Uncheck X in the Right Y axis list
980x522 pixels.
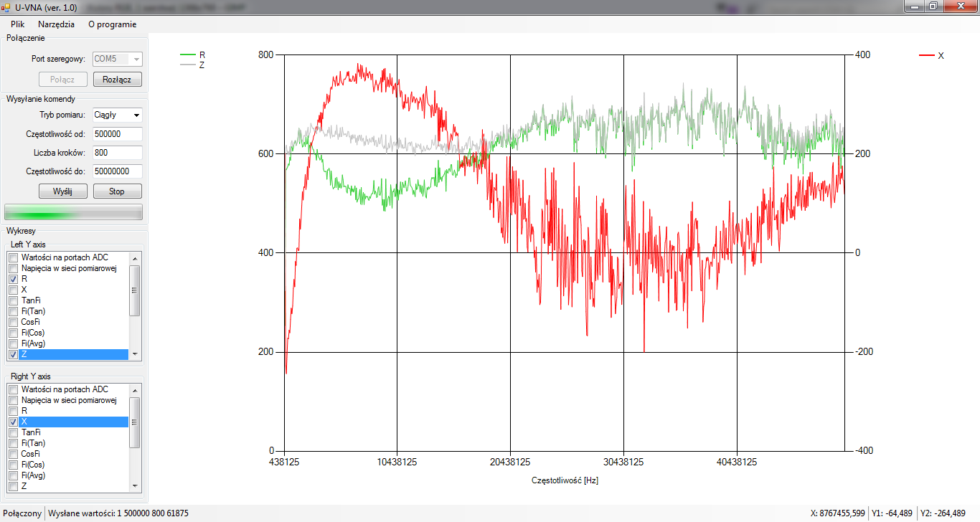tap(14, 422)
